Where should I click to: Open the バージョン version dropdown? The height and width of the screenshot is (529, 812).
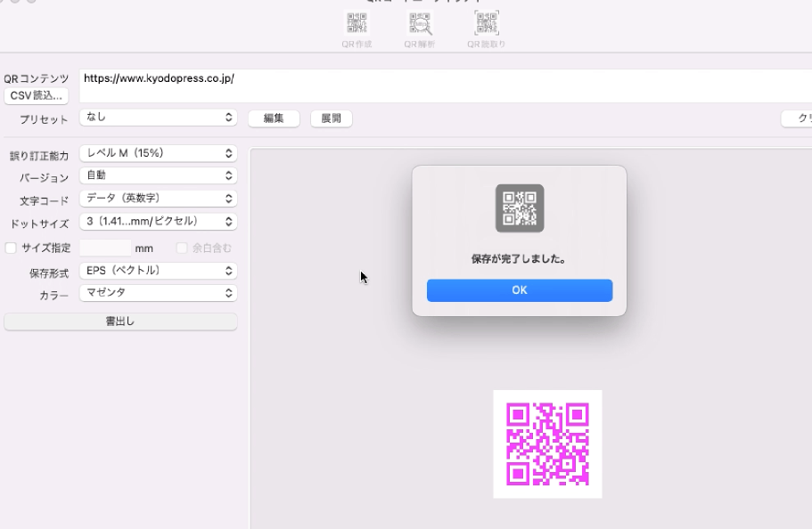tap(158, 175)
